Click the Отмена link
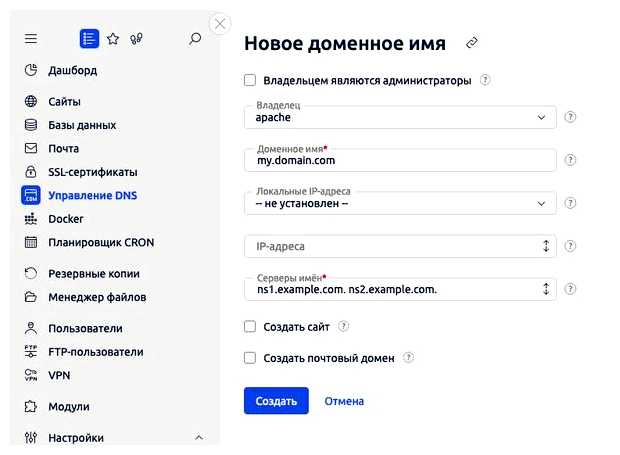The image size is (620, 455). (344, 401)
